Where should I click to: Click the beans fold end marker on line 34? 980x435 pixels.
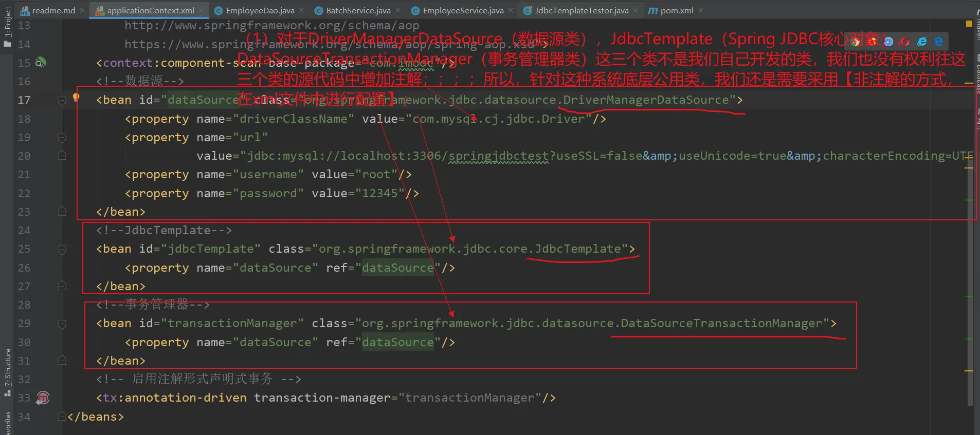click(62, 417)
